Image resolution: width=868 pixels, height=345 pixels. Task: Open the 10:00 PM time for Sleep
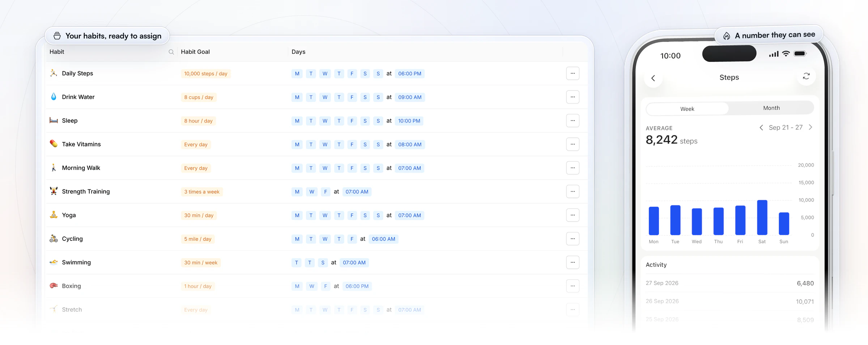coord(409,121)
